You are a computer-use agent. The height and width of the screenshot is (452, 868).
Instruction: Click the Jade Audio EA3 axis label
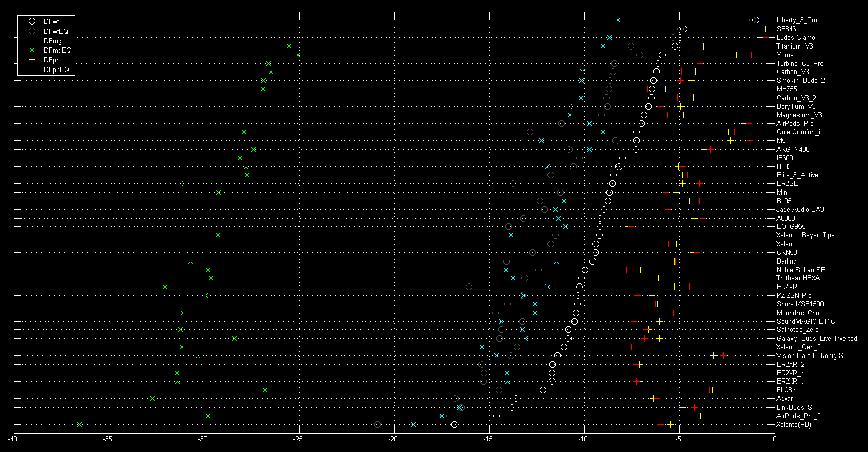pyautogui.click(x=800, y=209)
